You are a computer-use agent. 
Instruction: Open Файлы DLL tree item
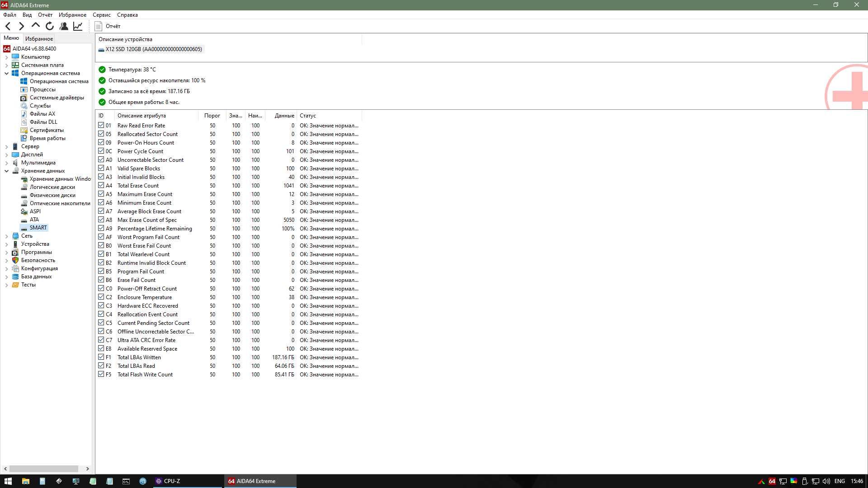coord(43,122)
